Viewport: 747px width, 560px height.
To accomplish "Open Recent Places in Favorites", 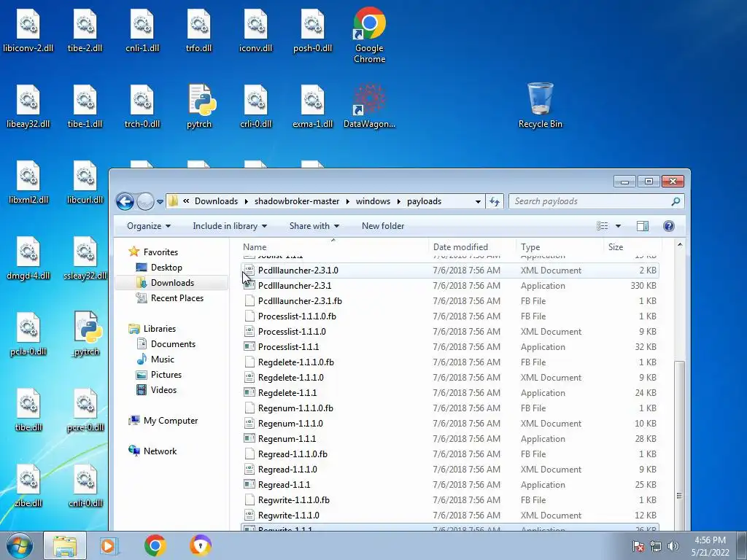I will pos(177,297).
